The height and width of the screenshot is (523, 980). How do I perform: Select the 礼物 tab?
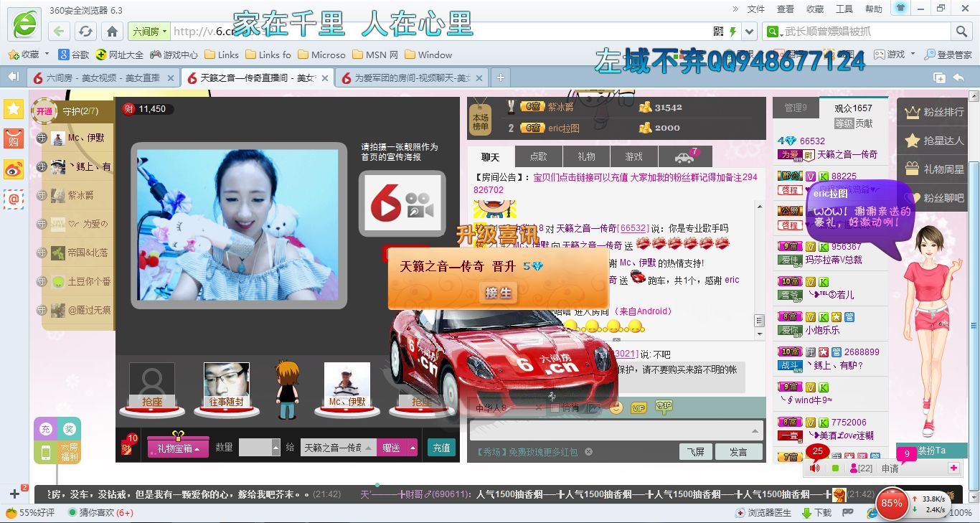[x=586, y=156]
